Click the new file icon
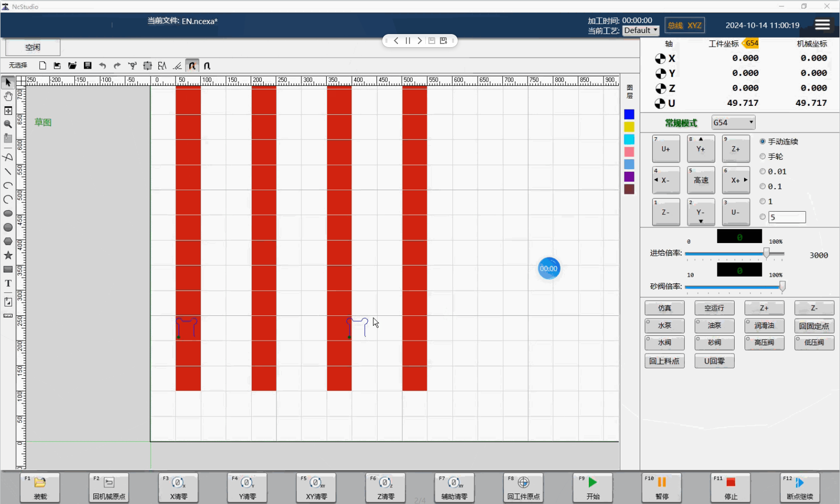Image resolution: width=840 pixels, height=504 pixels. point(42,65)
